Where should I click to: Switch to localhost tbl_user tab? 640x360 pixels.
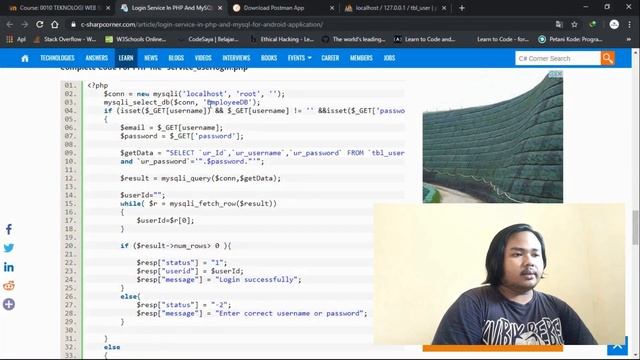395,8
